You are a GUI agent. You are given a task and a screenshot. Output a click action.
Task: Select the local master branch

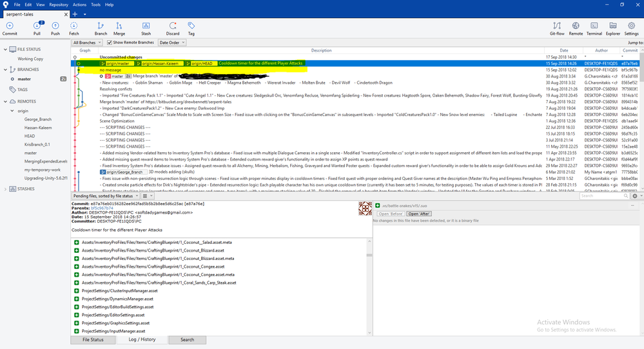pyautogui.click(x=24, y=79)
